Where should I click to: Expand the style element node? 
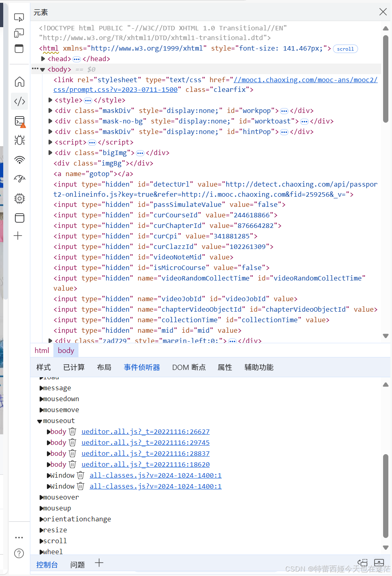(x=50, y=100)
